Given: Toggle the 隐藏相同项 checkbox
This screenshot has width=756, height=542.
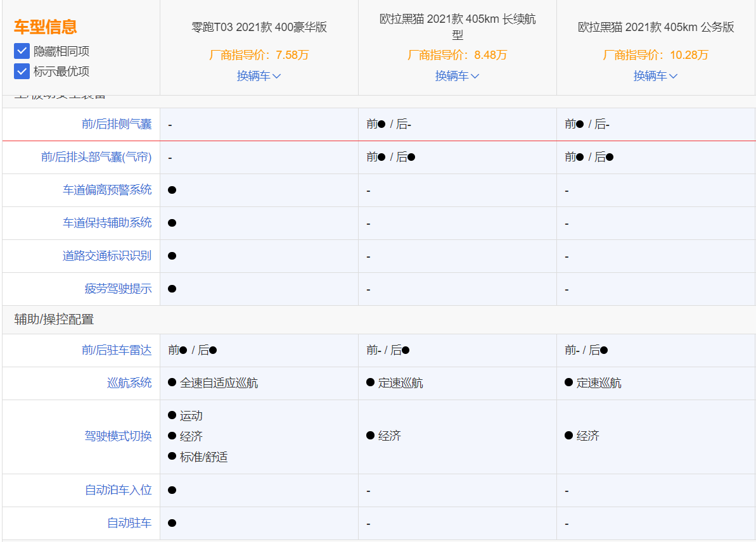Looking at the screenshot, I should click(x=22, y=51).
